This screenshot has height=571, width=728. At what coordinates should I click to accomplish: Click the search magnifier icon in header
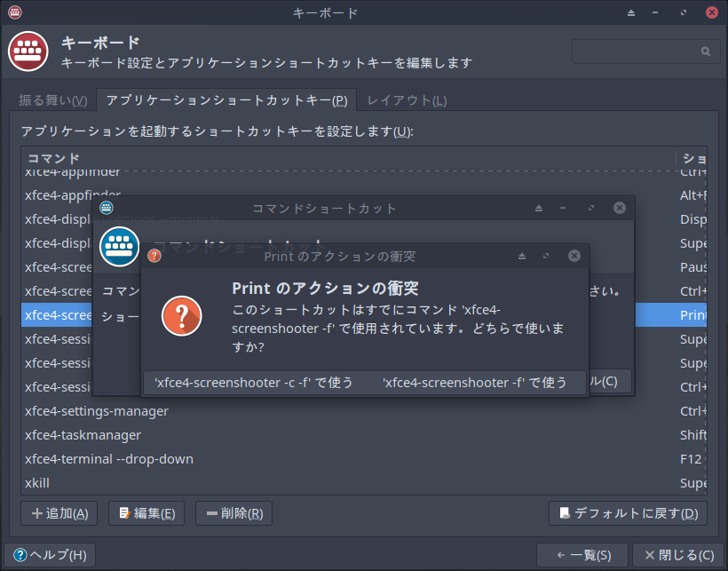[x=705, y=52]
